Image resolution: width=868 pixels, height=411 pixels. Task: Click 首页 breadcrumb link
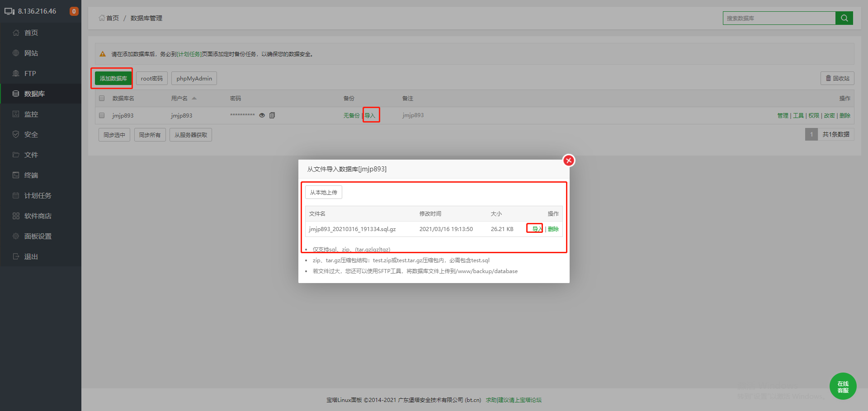coord(113,18)
